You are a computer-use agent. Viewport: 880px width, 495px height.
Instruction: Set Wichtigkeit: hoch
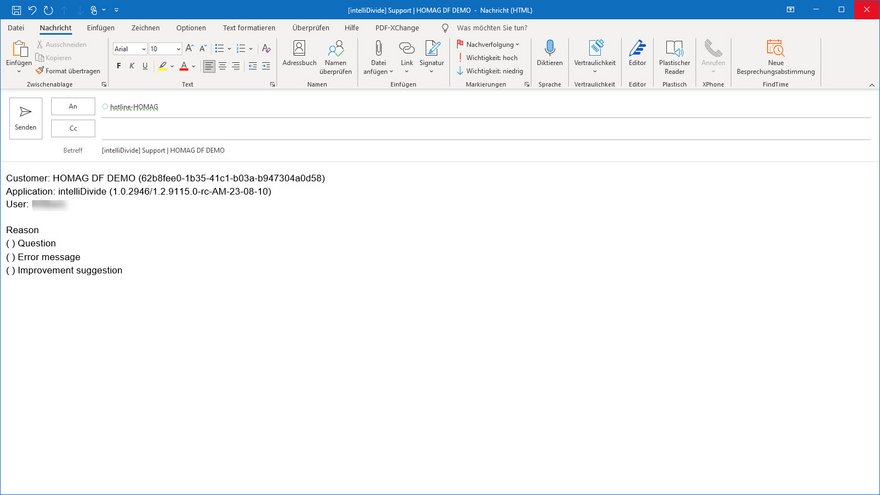[x=487, y=57]
